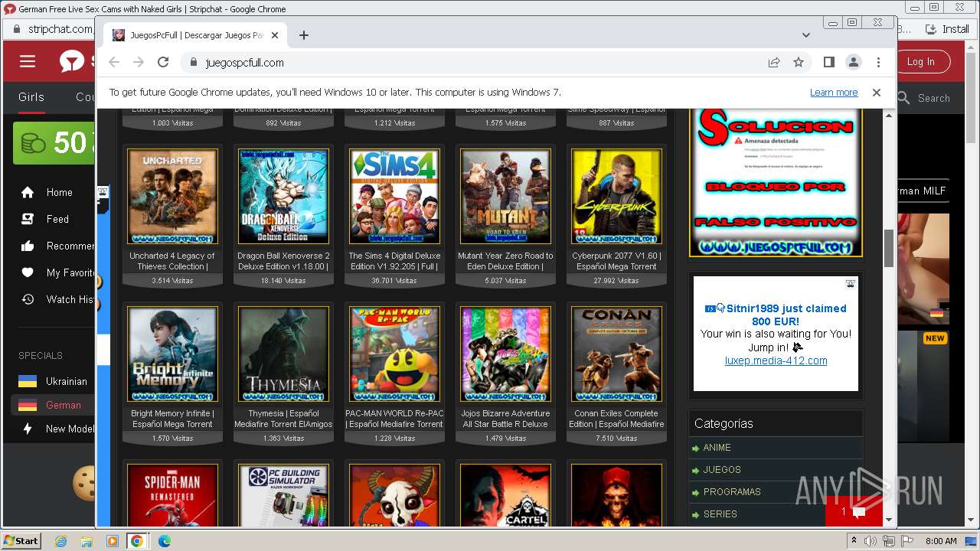The width and height of the screenshot is (980, 551).
Task: Select ANIME category
Action: (717, 448)
